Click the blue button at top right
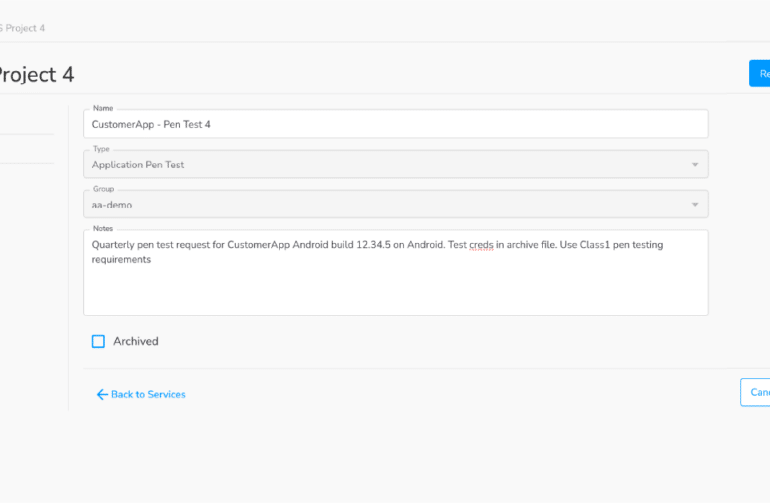Viewport: 770px width, 503px height. 760,73
